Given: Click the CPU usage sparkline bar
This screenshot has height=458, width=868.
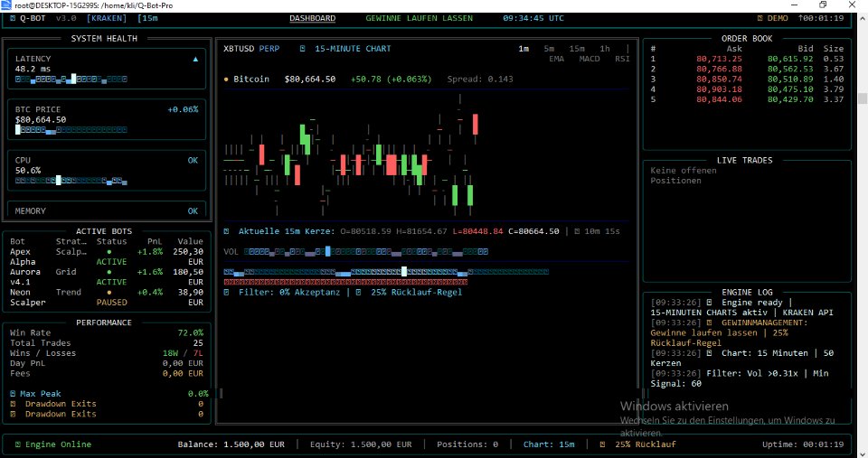Looking at the screenshot, I should (71, 181).
